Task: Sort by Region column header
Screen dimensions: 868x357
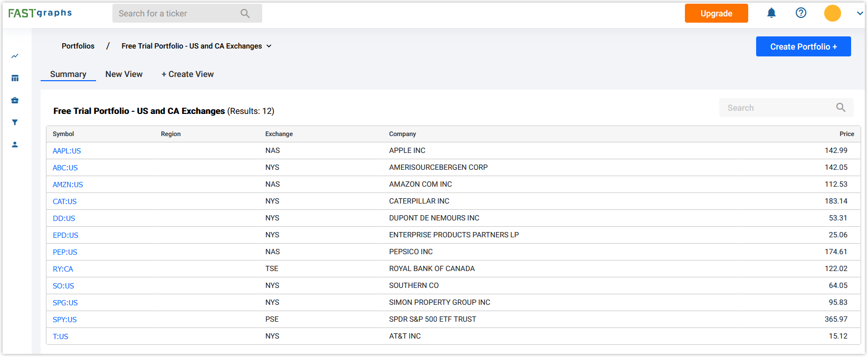Action: pos(171,134)
